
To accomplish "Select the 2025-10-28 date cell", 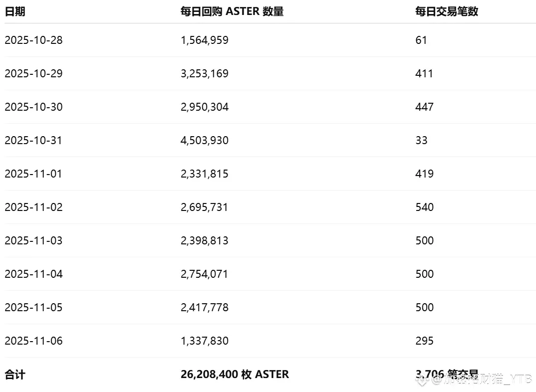I will pyautogui.click(x=34, y=40).
